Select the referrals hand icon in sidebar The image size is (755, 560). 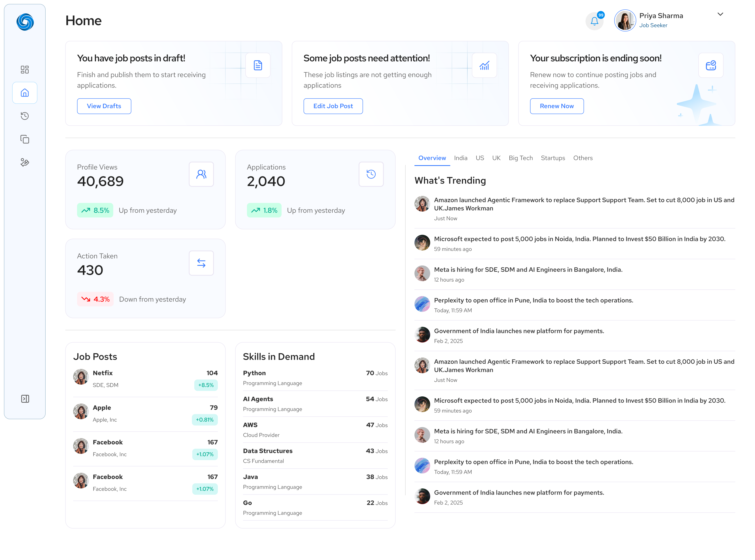[x=25, y=163]
